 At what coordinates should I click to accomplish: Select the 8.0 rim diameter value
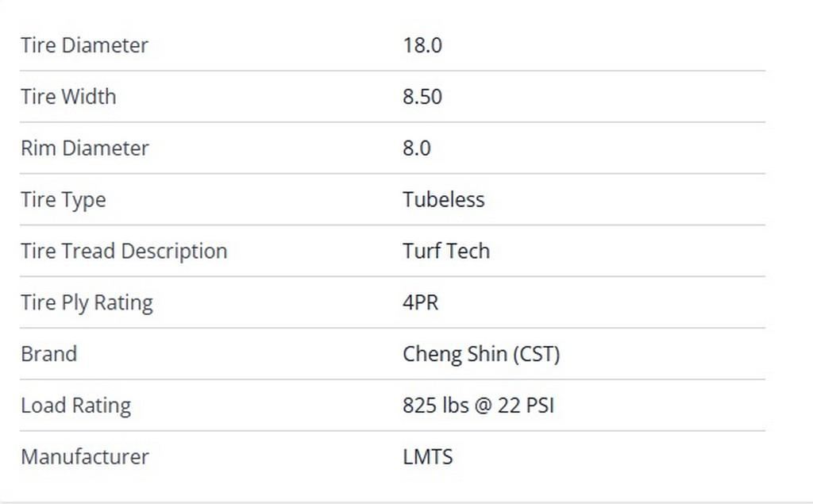pos(416,148)
